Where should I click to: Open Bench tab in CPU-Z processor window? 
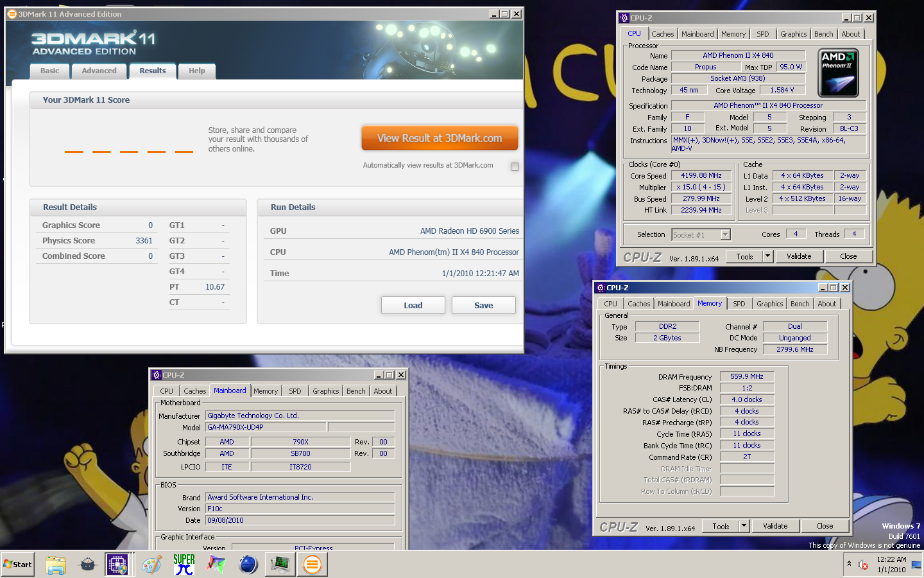click(x=824, y=34)
